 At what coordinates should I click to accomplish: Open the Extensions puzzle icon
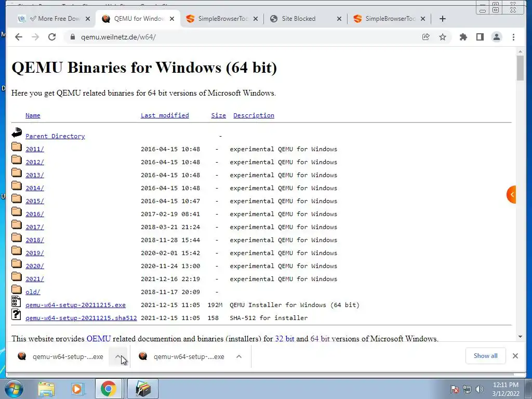click(463, 37)
